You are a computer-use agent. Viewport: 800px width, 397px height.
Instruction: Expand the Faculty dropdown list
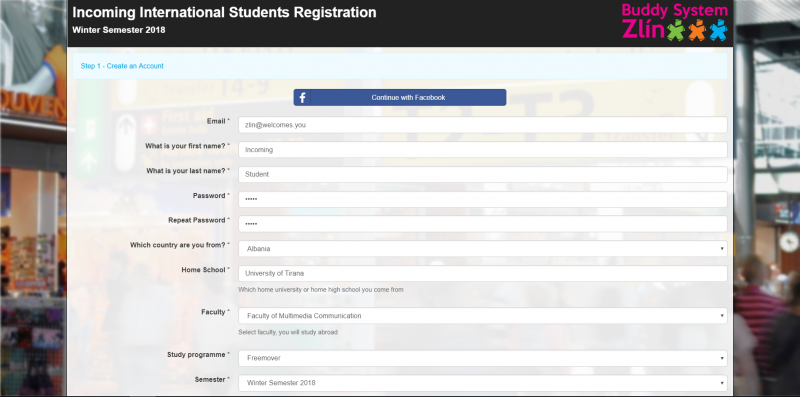coord(483,316)
